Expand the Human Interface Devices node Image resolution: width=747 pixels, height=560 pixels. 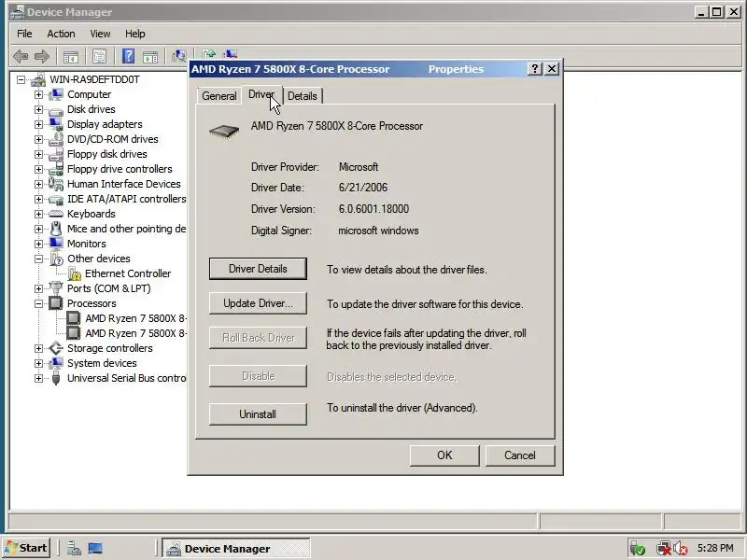(x=38, y=184)
